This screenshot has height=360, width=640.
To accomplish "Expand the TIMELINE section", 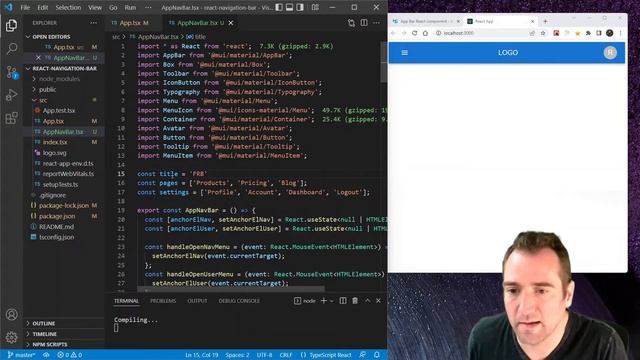I will pos(44,334).
